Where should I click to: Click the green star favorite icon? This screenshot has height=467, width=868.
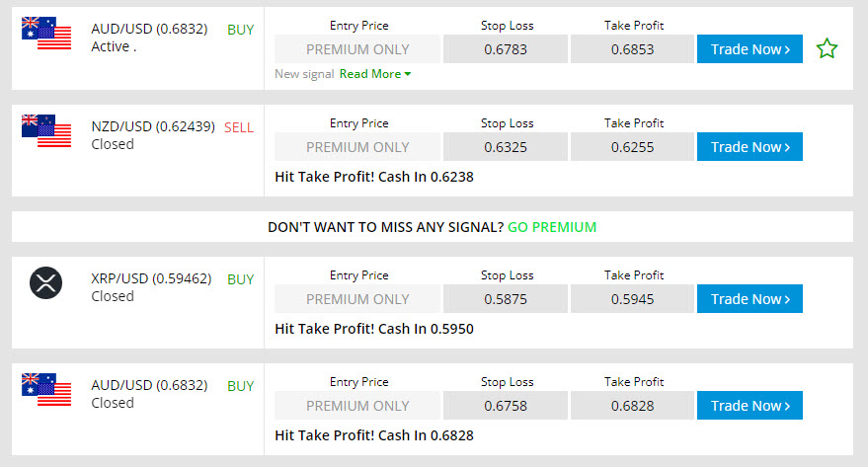(828, 48)
